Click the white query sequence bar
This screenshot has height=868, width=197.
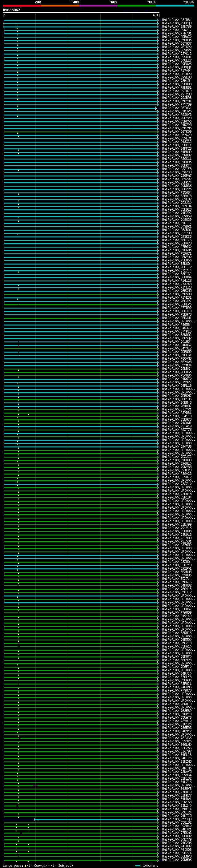coord(81,12)
